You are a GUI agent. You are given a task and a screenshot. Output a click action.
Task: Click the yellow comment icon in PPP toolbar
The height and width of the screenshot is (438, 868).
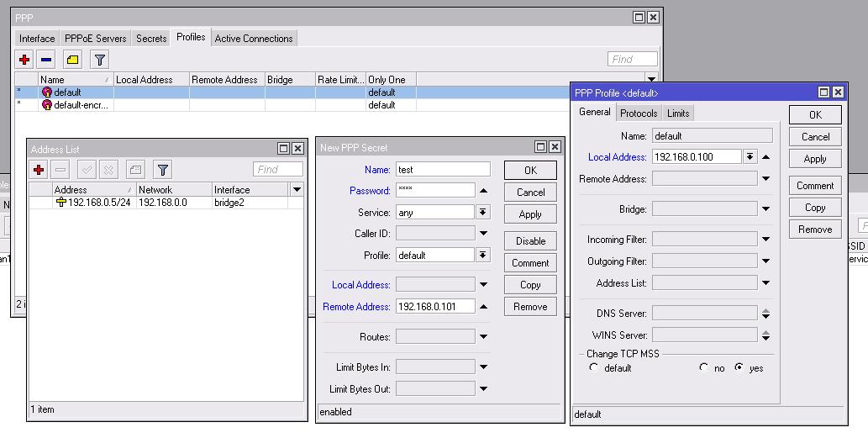tap(72, 60)
